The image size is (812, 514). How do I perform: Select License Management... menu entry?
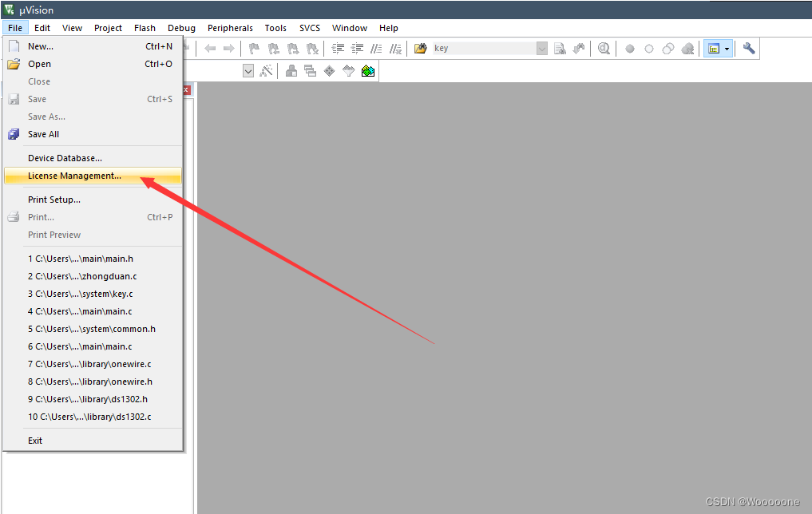point(93,176)
